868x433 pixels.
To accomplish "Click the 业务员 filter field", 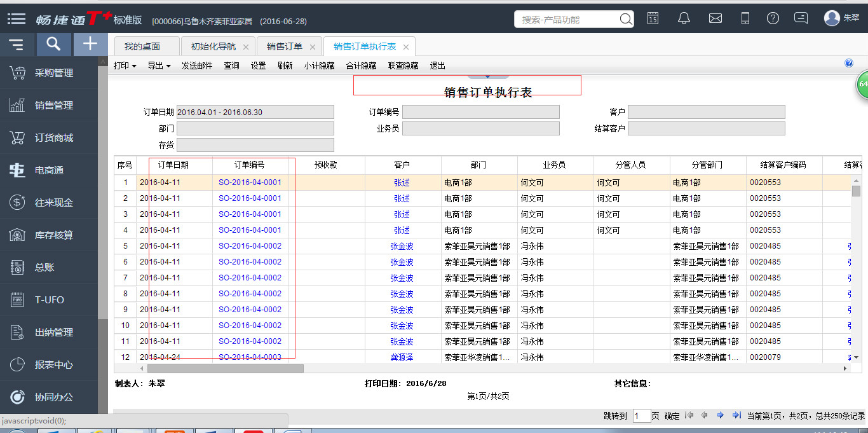I will 480,128.
